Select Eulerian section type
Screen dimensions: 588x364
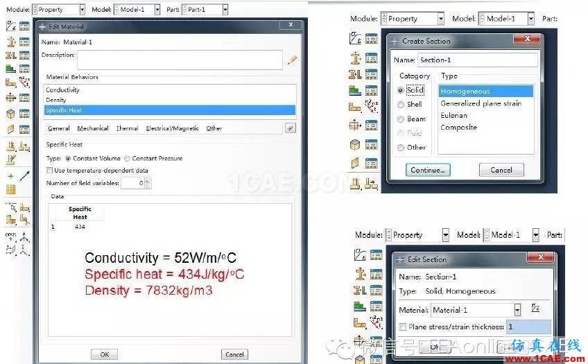(x=485, y=116)
